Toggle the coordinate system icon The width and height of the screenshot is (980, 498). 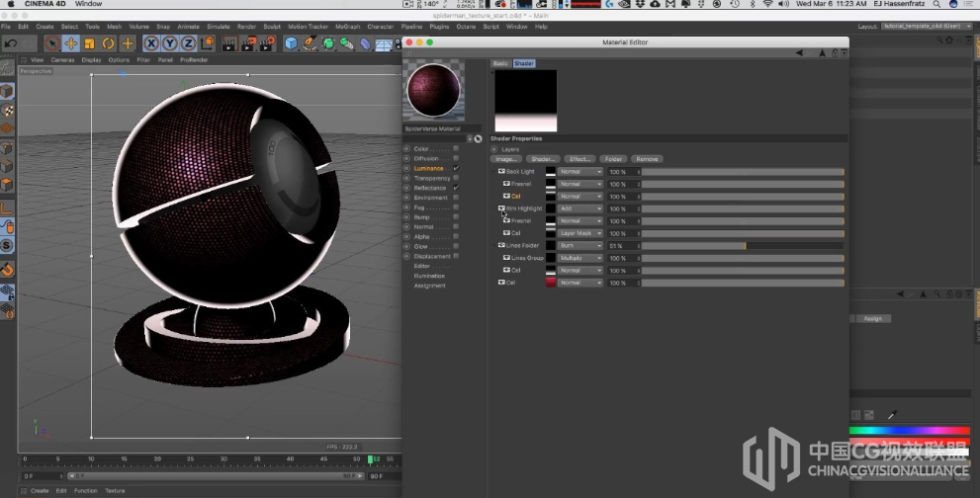(207, 43)
